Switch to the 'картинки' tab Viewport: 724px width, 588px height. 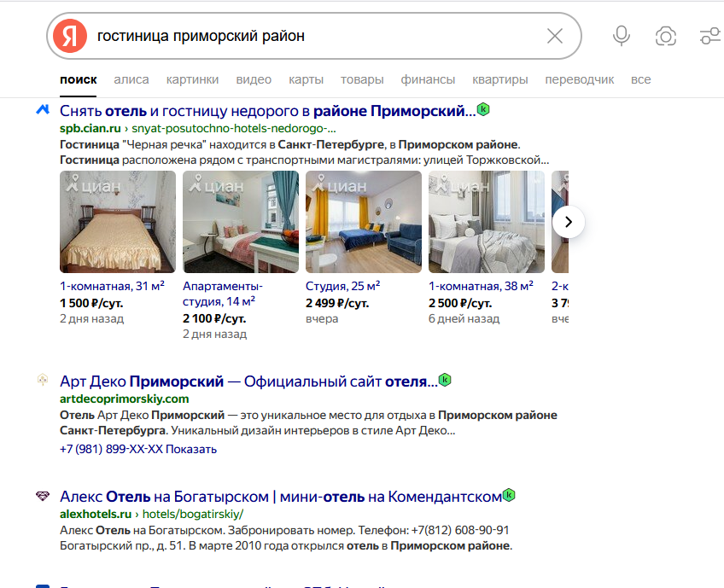[x=192, y=79]
